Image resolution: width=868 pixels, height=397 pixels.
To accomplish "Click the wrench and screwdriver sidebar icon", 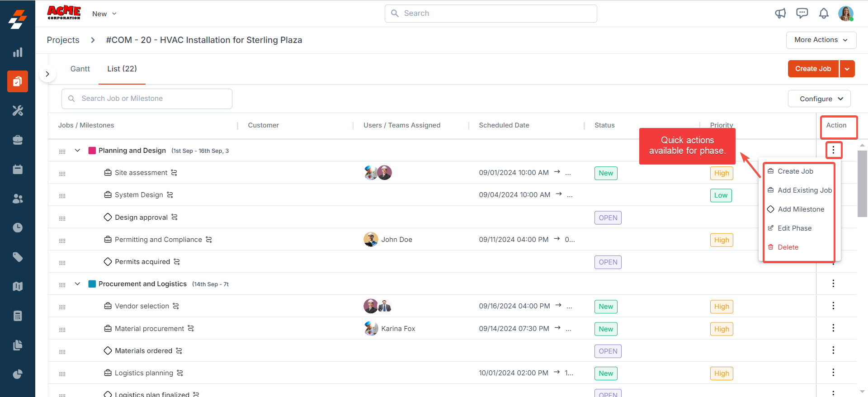I will point(18,111).
